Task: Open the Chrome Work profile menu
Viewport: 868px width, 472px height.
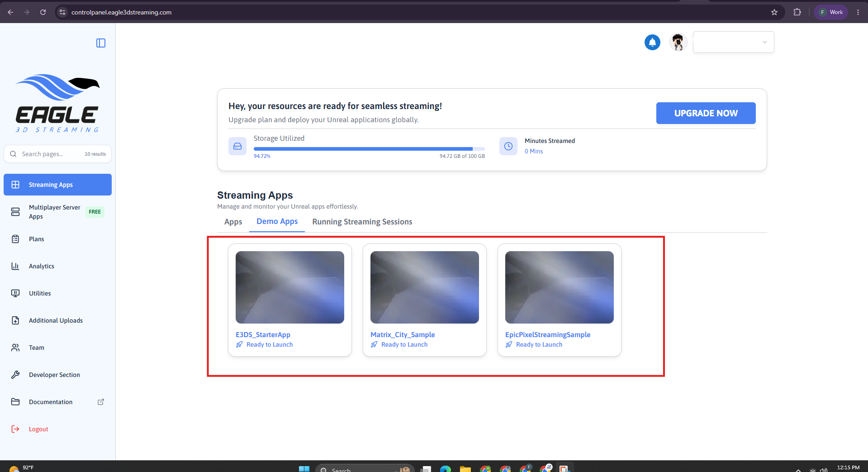Action: tap(831, 12)
